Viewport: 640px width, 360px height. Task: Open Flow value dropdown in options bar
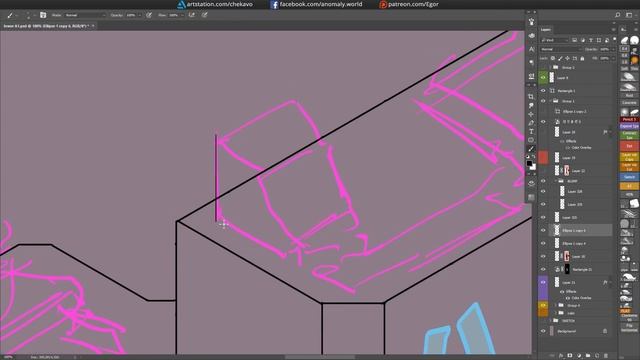click(x=182, y=15)
